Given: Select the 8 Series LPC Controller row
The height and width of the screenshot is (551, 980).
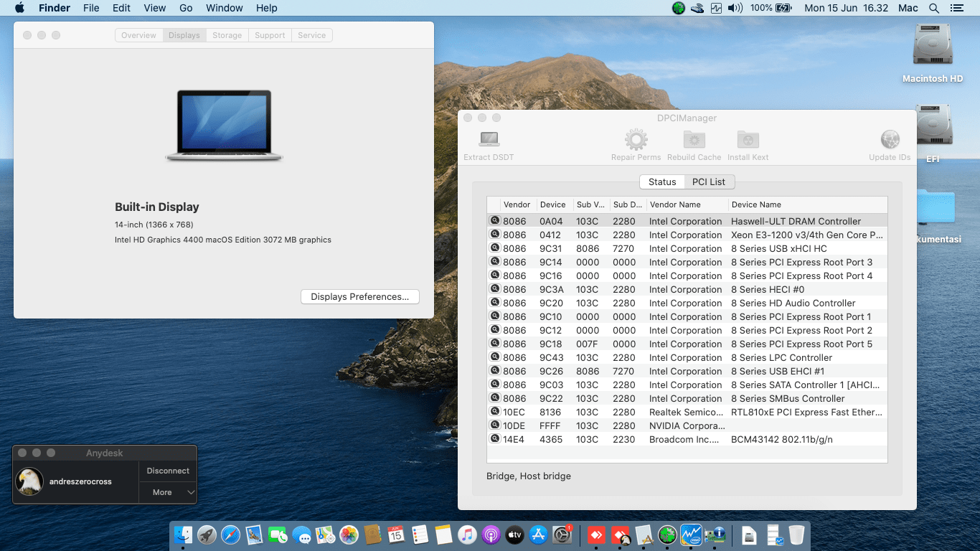Looking at the screenshot, I should 687,357.
